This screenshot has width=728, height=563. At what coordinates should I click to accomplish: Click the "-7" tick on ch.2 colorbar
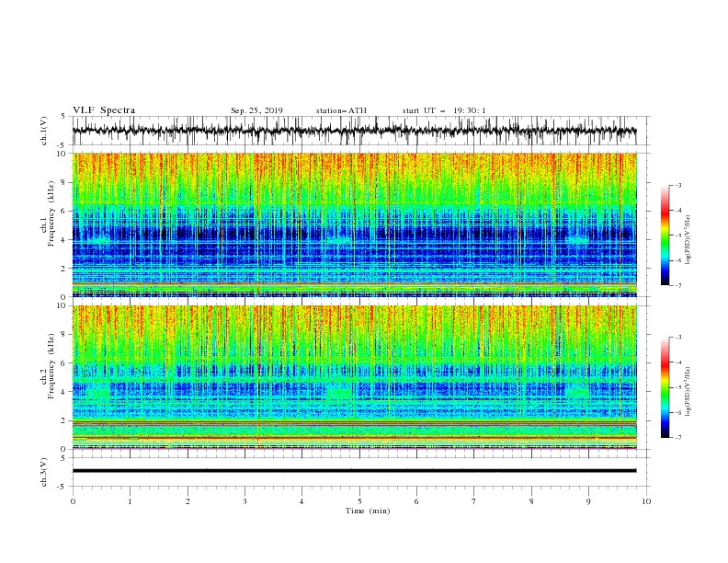[677, 438]
